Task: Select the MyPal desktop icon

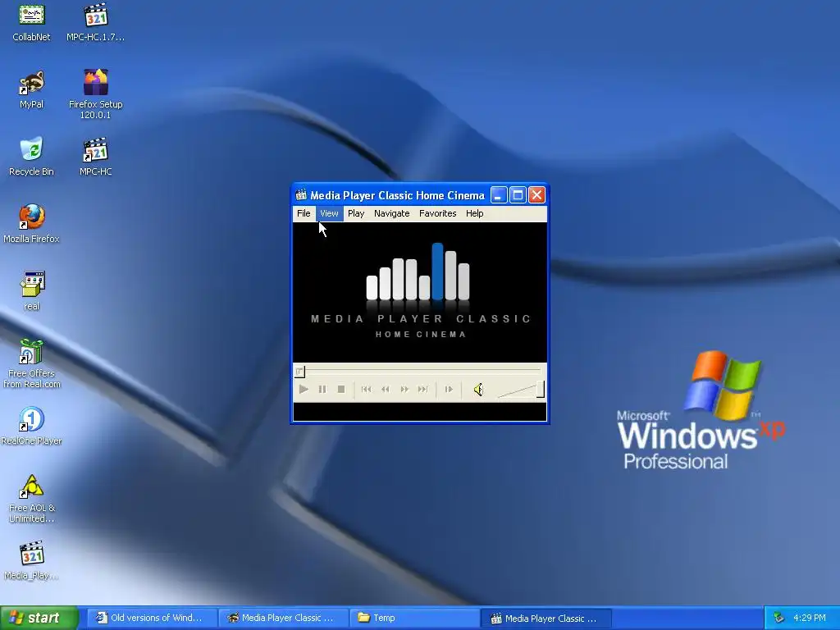Action: point(32,89)
